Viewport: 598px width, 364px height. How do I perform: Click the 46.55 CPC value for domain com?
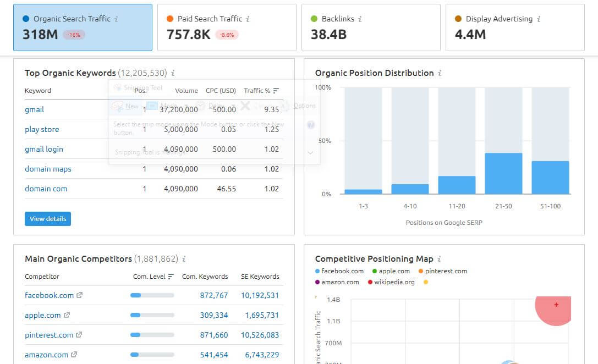click(x=227, y=189)
